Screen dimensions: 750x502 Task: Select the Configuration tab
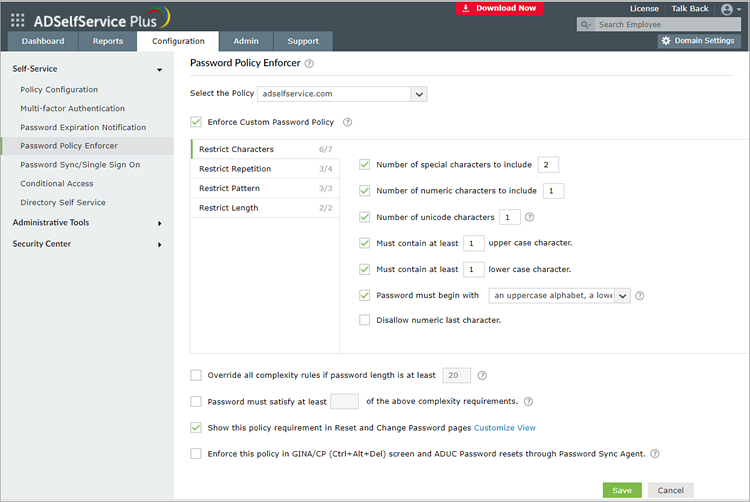click(x=178, y=41)
